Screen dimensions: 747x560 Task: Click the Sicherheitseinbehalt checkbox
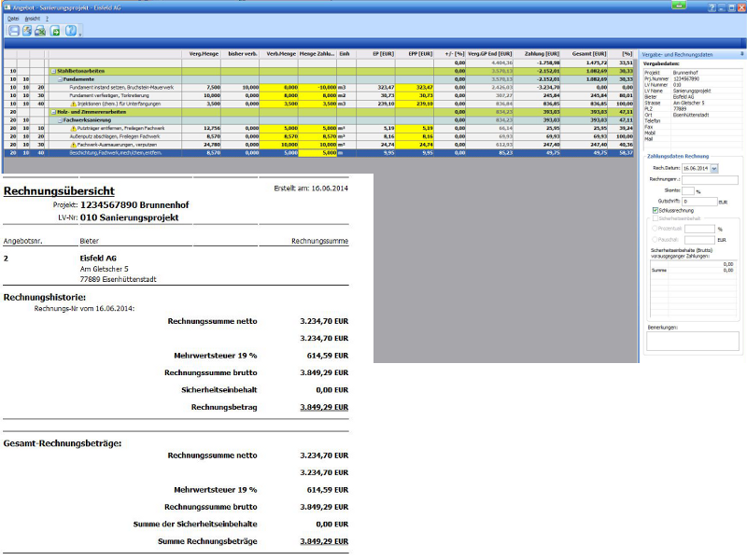pos(655,218)
